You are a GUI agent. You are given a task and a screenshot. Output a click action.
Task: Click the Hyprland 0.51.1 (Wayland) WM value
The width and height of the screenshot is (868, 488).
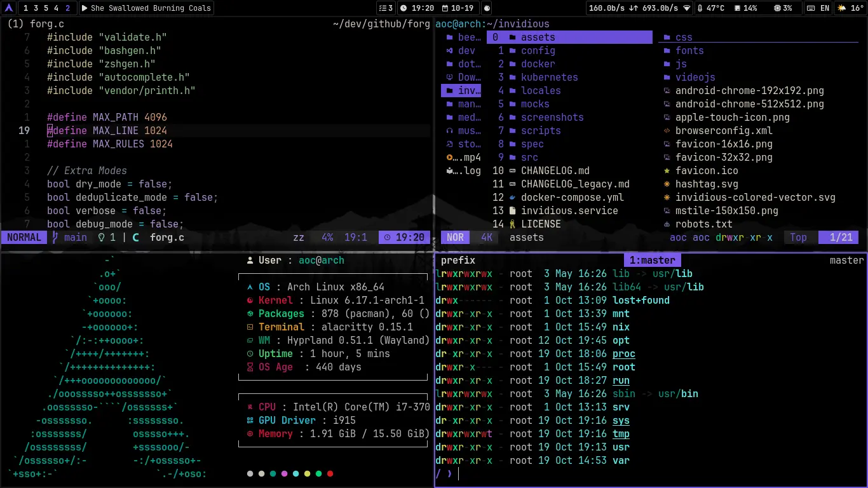pyautogui.click(x=358, y=341)
